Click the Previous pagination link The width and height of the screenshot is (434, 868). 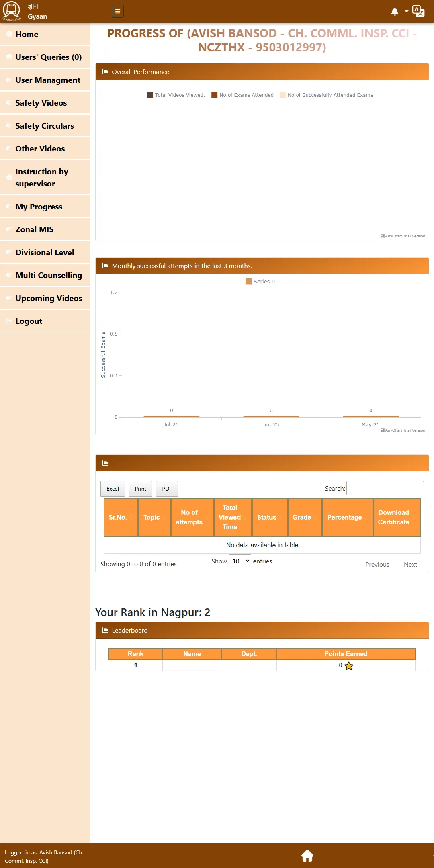coord(377,564)
